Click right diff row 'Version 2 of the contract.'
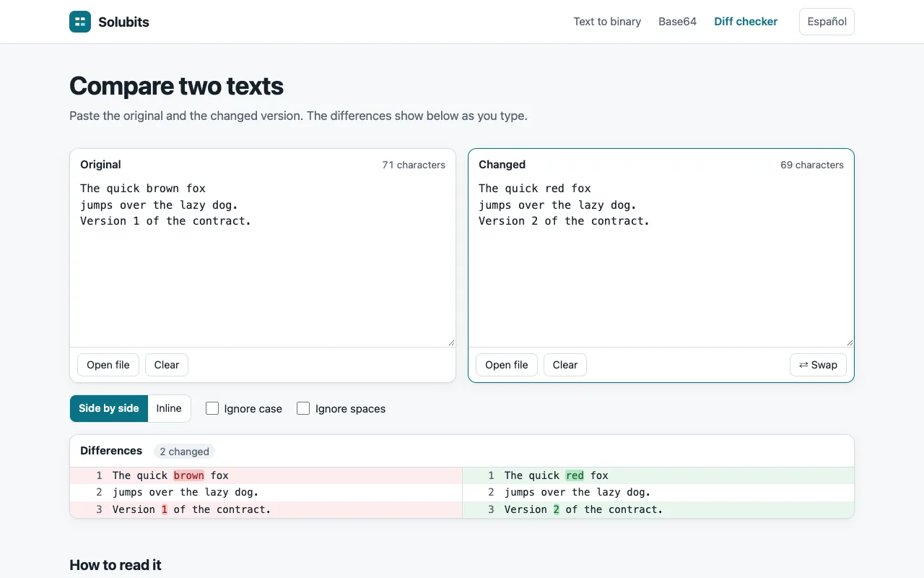Image resolution: width=924 pixels, height=578 pixels. point(658,509)
